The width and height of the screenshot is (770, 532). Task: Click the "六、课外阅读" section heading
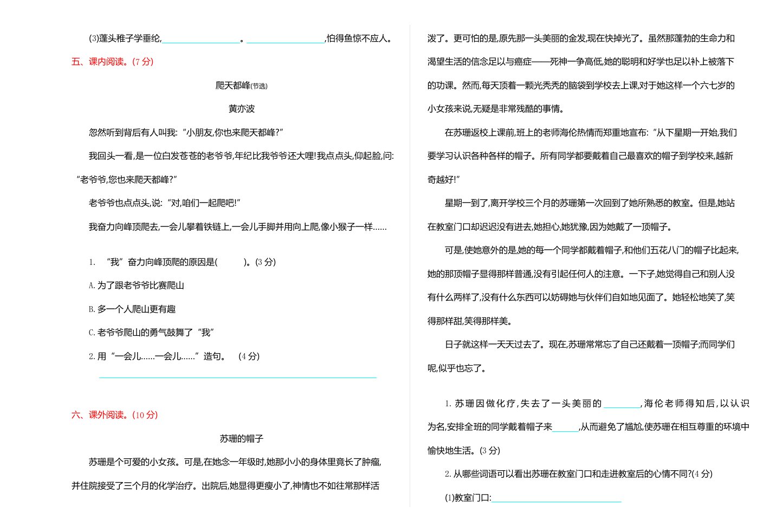114,415
